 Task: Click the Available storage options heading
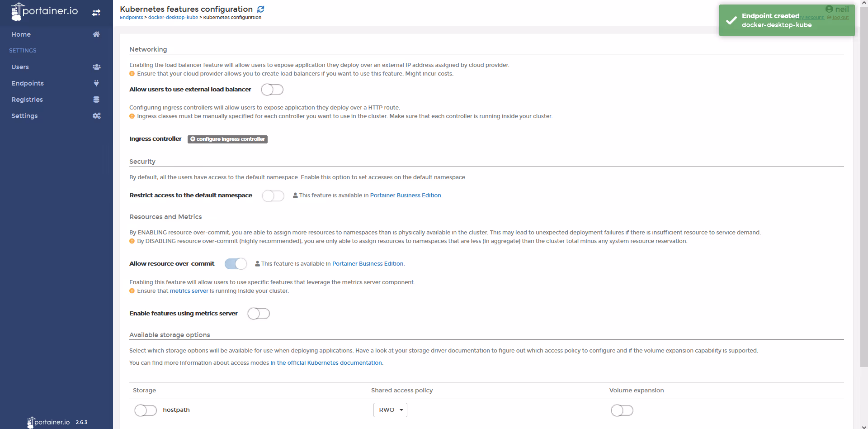pyautogui.click(x=170, y=335)
